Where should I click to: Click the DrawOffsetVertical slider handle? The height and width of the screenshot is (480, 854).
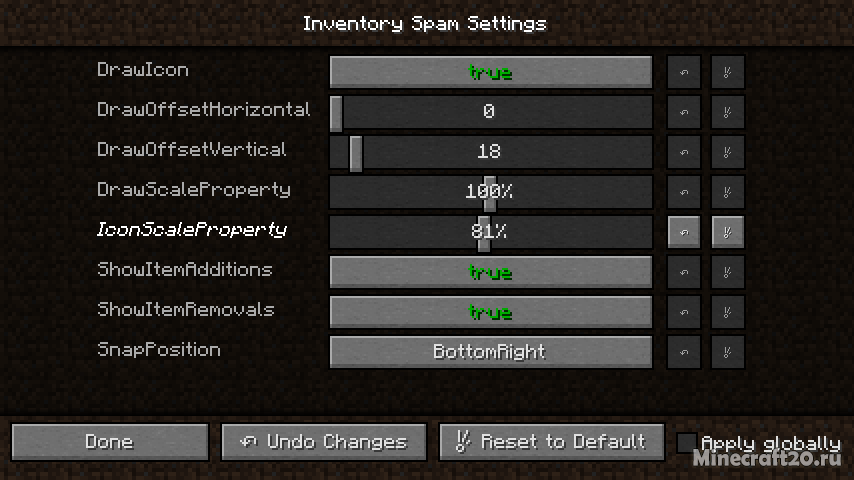coord(356,153)
